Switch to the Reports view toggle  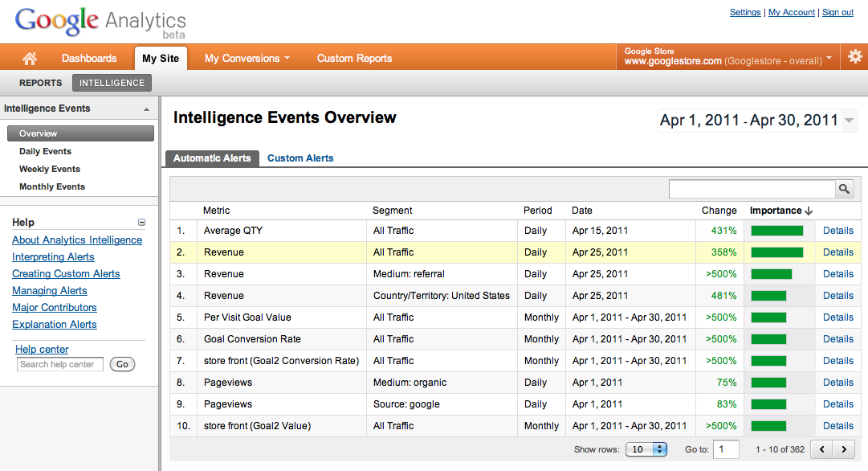point(41,83)
